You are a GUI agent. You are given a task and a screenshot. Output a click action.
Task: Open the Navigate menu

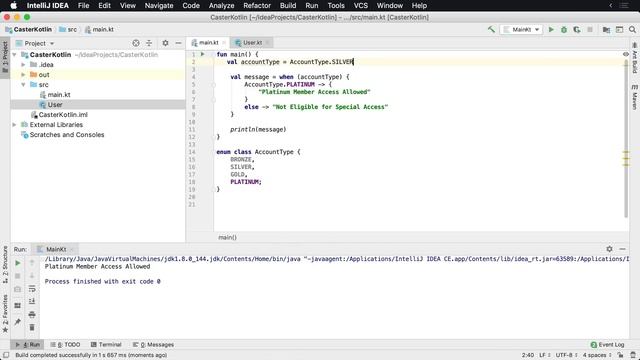click(x=159, y=6)
